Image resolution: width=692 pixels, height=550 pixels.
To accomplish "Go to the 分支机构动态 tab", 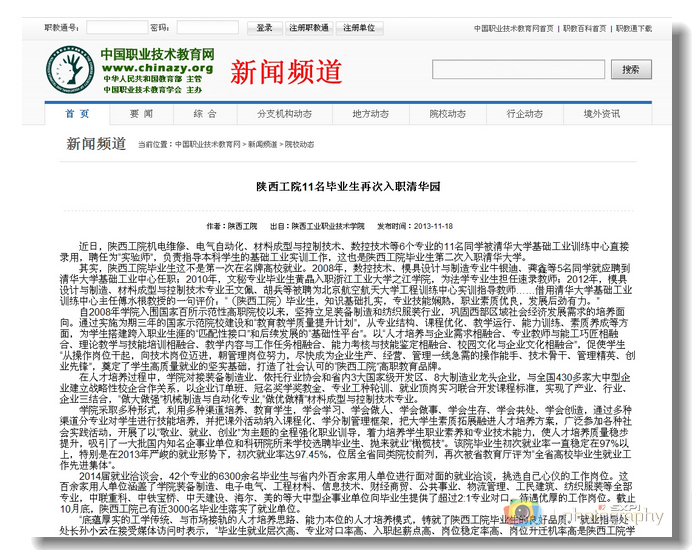I will (284, 114).
